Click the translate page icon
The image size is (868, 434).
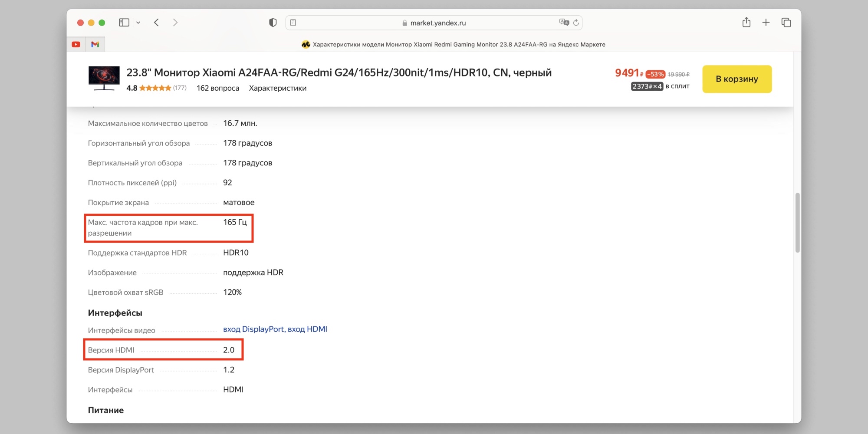(564, 22)
